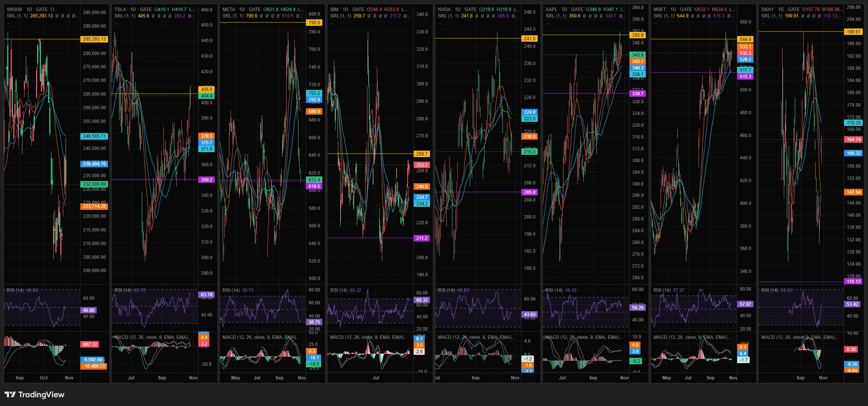Select the yellow 544.9 resistance line label on MSFT
This screenshot has width=868, height=406.
coord(745,39)
